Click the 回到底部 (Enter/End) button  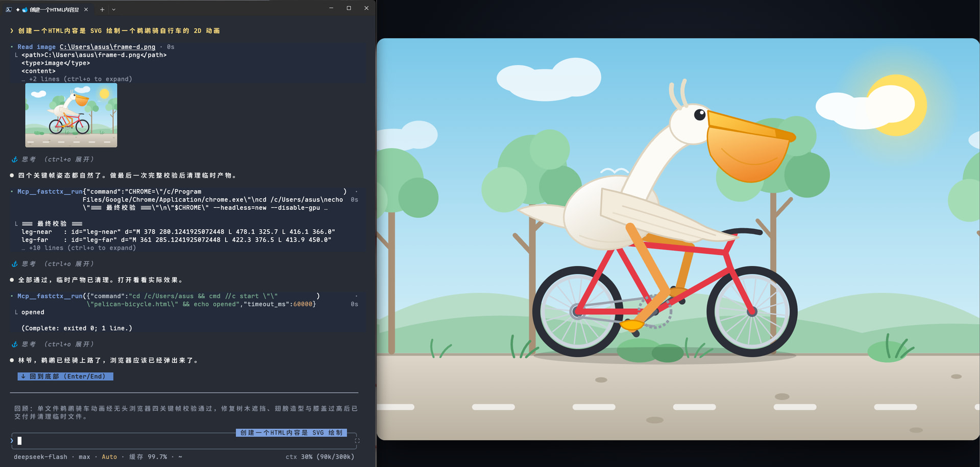click(65, 376)
